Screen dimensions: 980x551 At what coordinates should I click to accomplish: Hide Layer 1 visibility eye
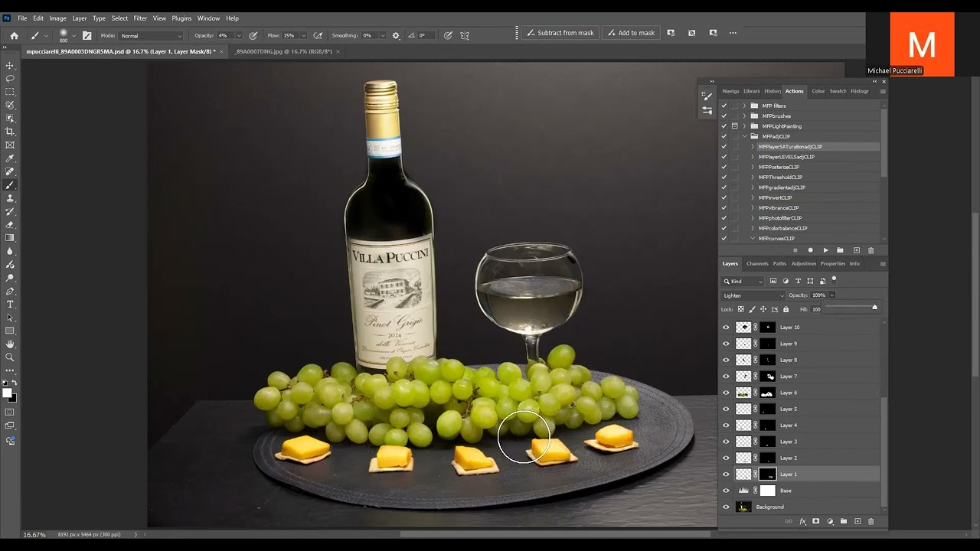(x=726, y=474)
